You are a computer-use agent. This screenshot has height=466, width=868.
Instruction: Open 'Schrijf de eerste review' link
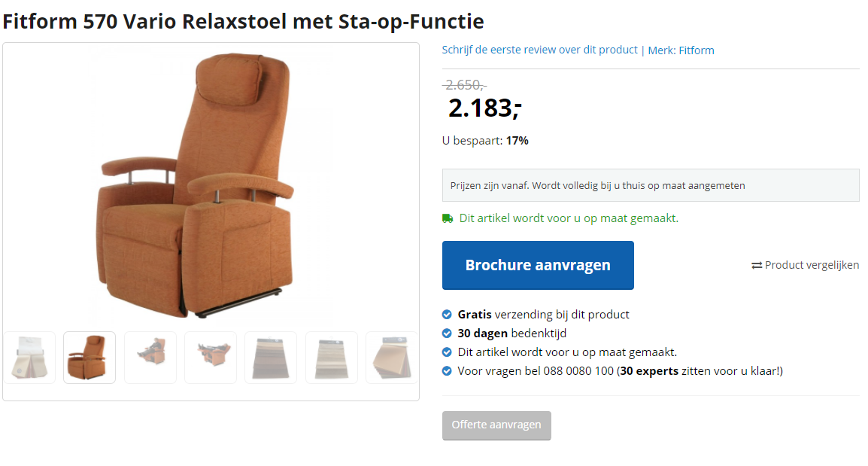(539, 50)
